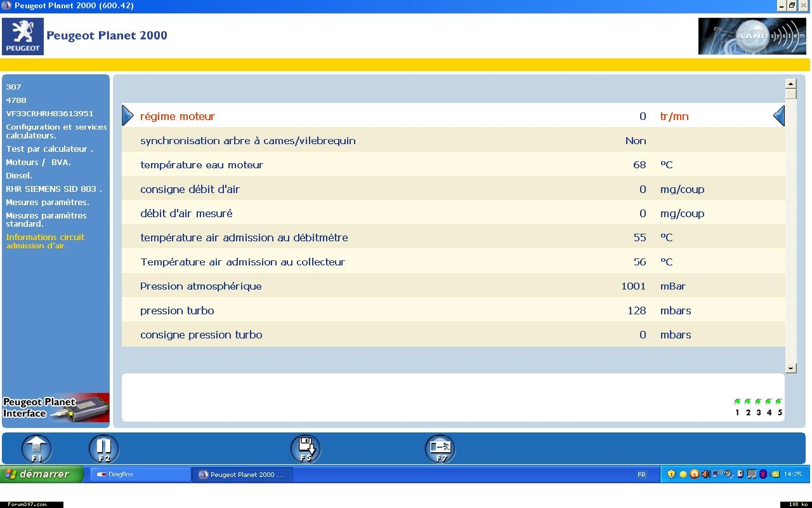The height and width of the screenshot is (508, 812).
Task: Select the VIN VF33CRHRH83613951 entry
Action: pyautogui.click(x=49, y=114)
